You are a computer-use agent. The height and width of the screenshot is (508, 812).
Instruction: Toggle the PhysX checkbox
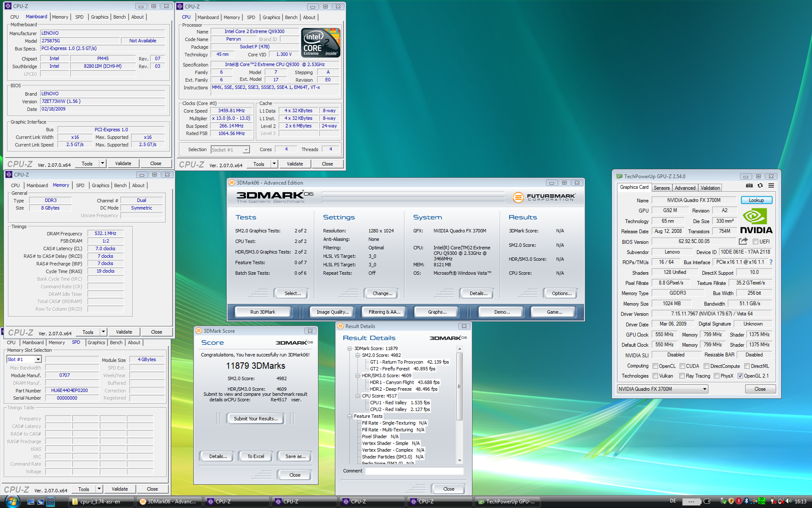tap(716, 376)
